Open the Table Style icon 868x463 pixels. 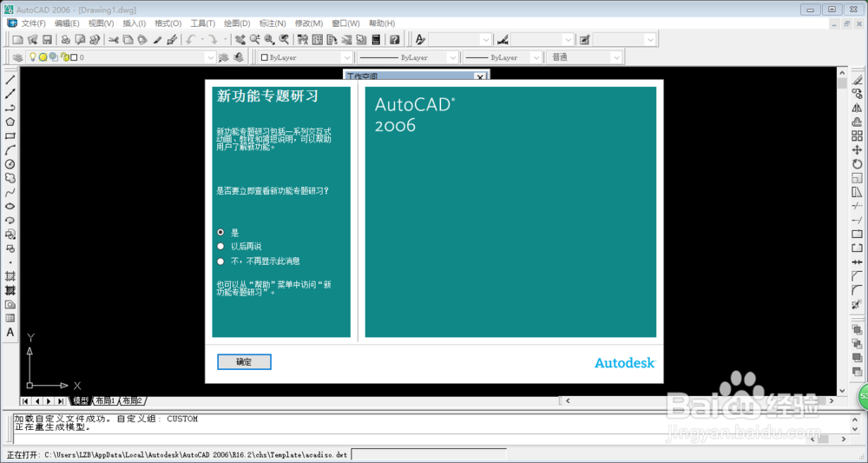coord(584,39)
